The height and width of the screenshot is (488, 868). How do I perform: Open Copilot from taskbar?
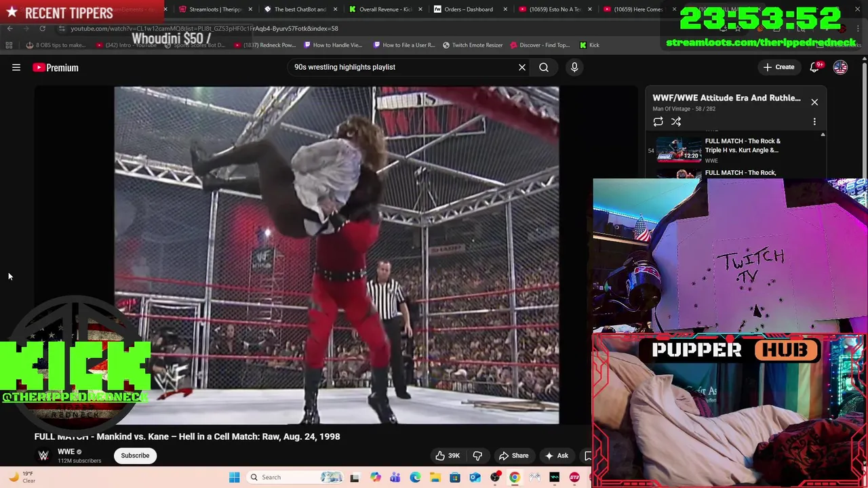[x=375, y=477]
